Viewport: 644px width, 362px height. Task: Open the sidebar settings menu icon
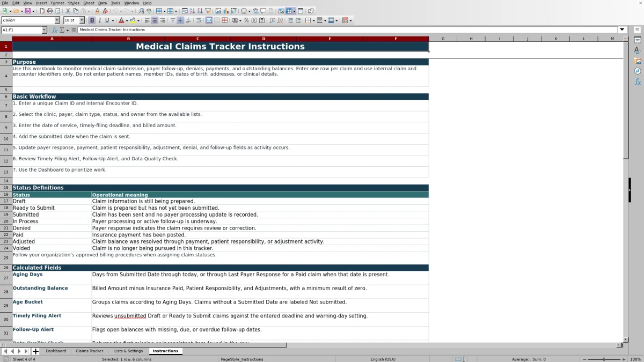coord(638,29)
